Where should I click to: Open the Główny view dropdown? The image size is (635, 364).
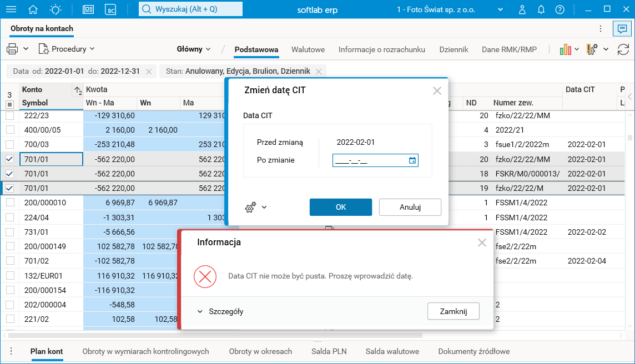point(194,49)
